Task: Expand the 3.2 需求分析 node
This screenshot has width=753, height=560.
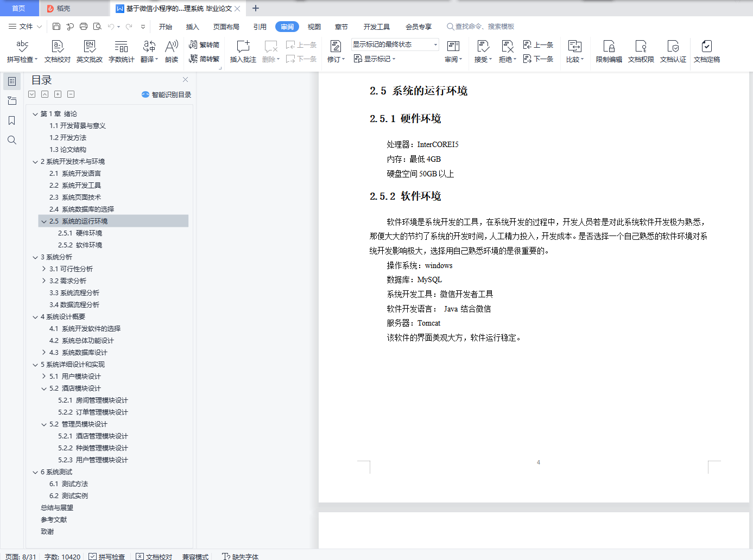Action: coord(44,281)
